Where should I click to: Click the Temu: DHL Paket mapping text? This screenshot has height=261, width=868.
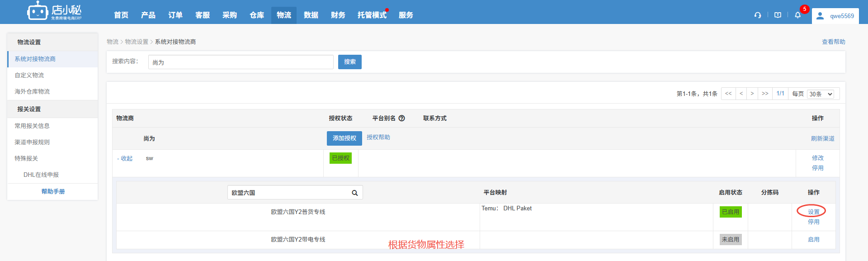point(506,208)
